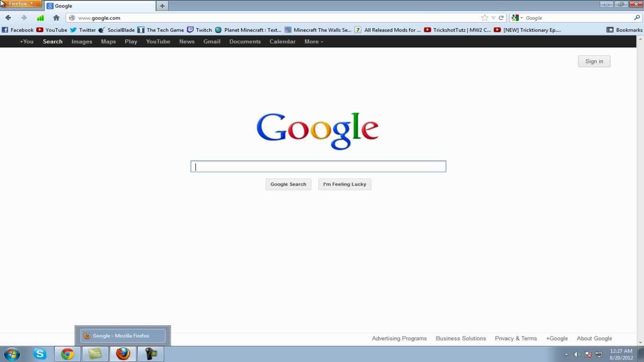Click the Sign in button

click(594, 61)
